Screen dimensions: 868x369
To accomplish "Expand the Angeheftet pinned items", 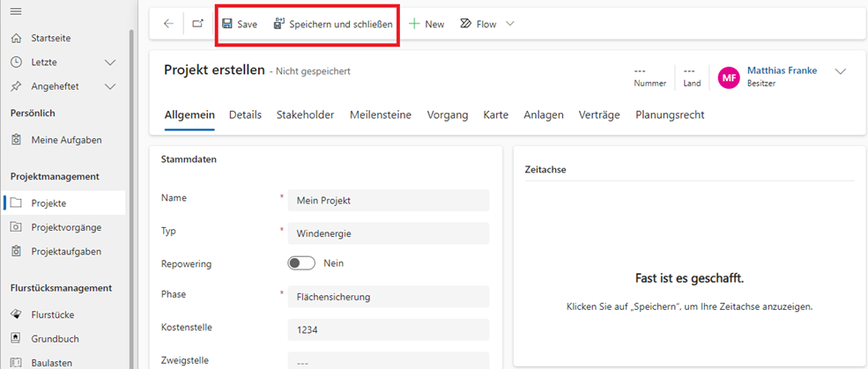I will pos(110,86).
